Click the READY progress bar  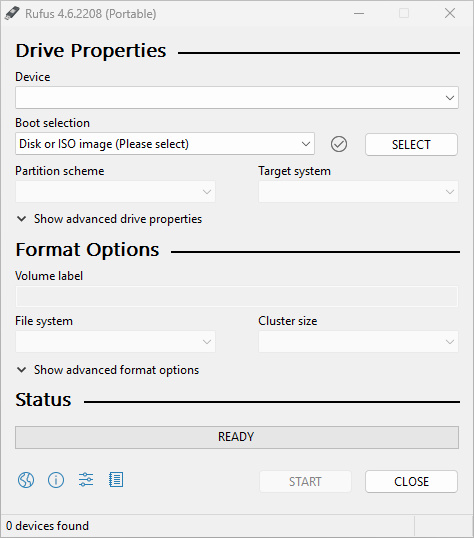click(x=237, y=437)
